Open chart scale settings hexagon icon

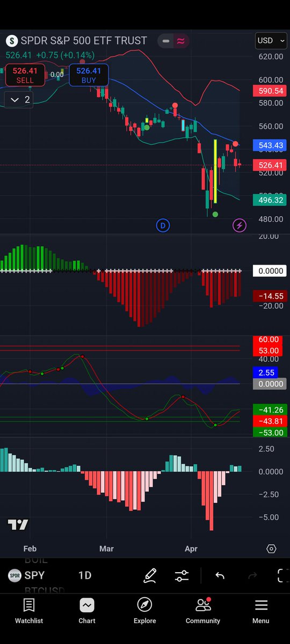[271, 548]
